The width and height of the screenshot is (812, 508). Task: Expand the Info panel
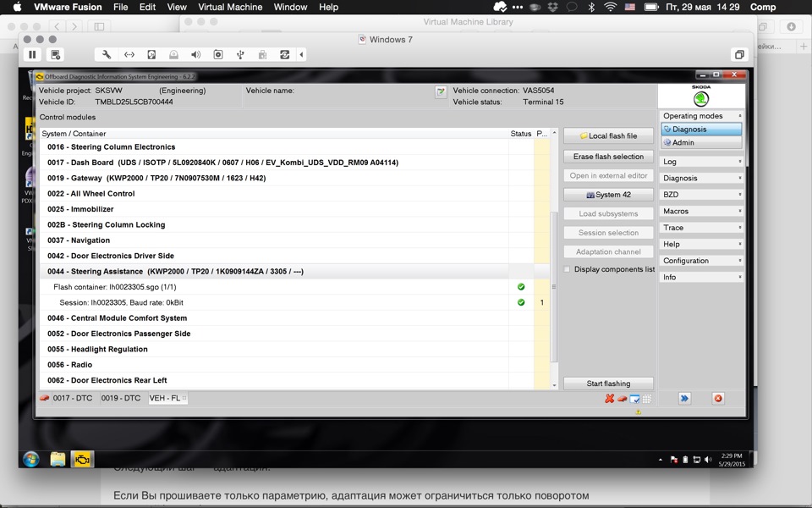tap(702, 278)
